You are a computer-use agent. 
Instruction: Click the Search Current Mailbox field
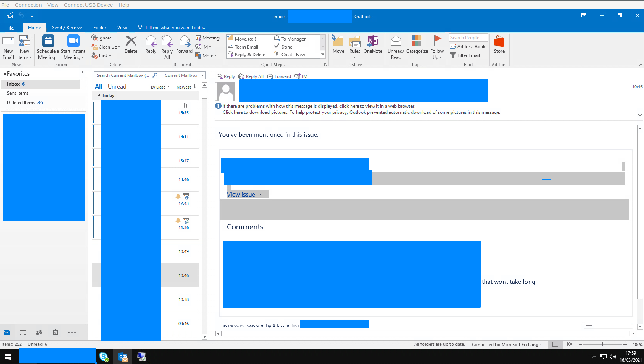[128, 75]
